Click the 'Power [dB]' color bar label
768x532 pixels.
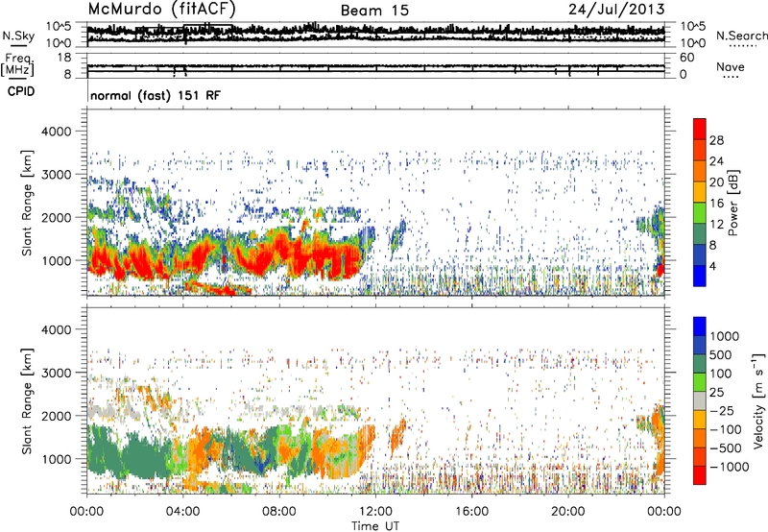coord(732,203)
